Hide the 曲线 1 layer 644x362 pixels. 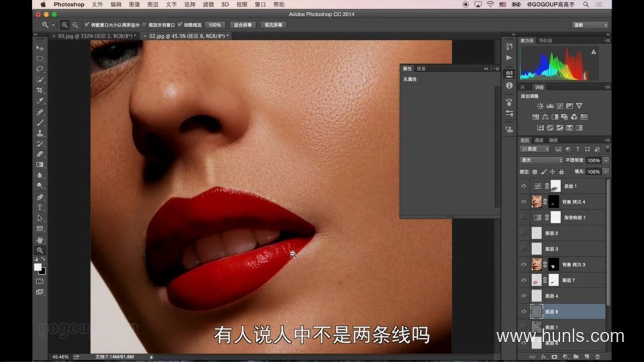(x=524, y=186)
